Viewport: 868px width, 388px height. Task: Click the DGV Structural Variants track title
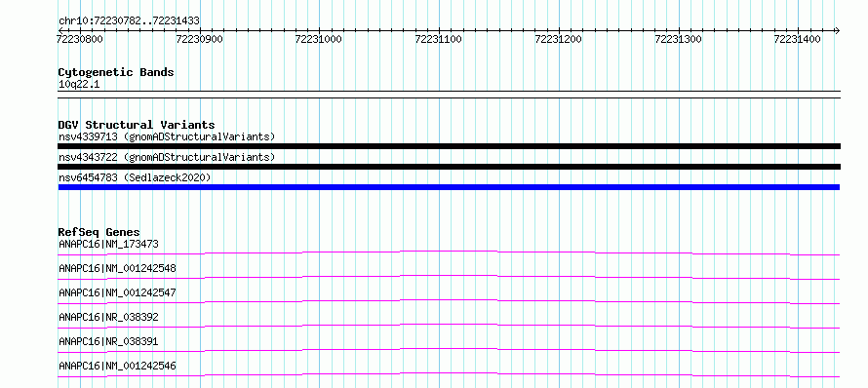pos(137,125)
